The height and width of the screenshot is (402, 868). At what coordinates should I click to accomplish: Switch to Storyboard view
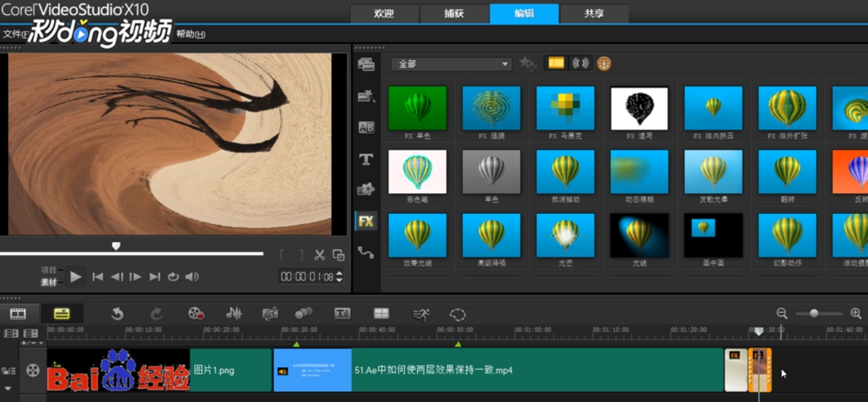click(18, 313)
